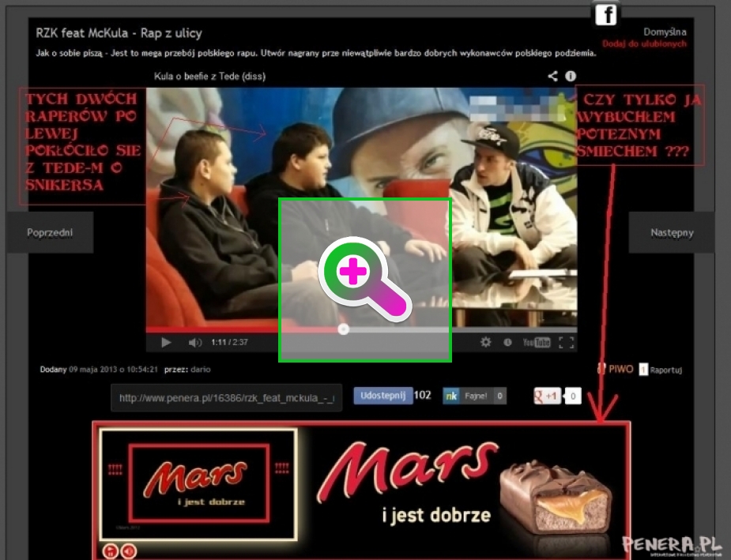
Task: Add to favourites via Dodaj do ulubionych
Action: (644, 43)
